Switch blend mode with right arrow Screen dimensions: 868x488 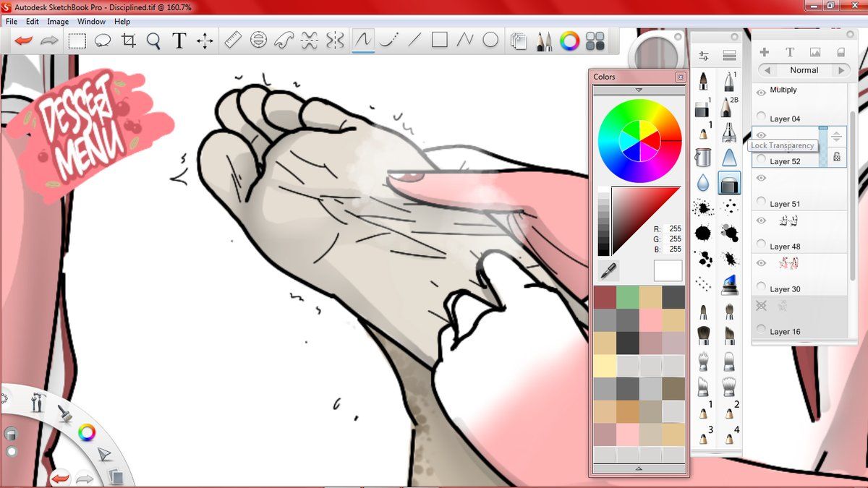click(x=841, y=70)
